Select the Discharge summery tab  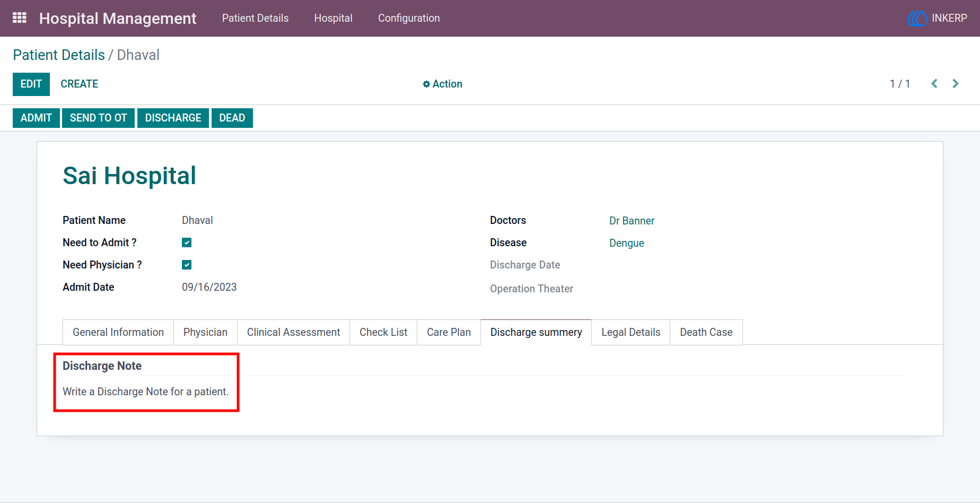pos(536,332)
